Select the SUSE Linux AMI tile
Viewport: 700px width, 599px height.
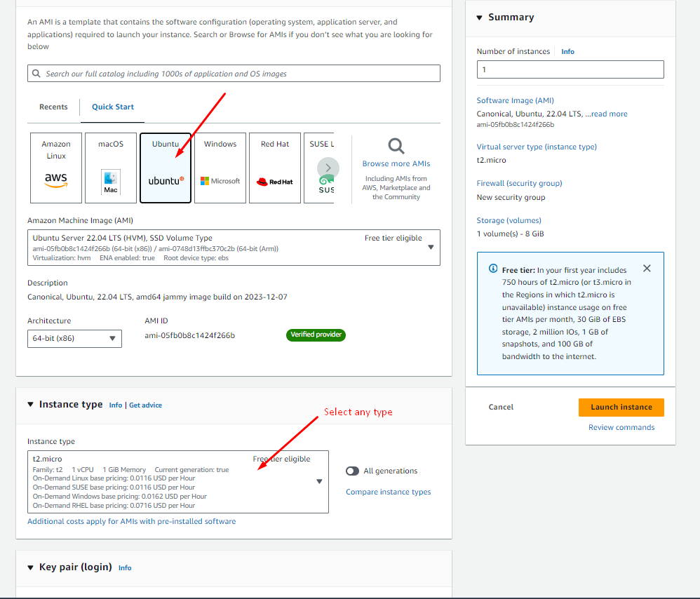click(x=319, y=168)
